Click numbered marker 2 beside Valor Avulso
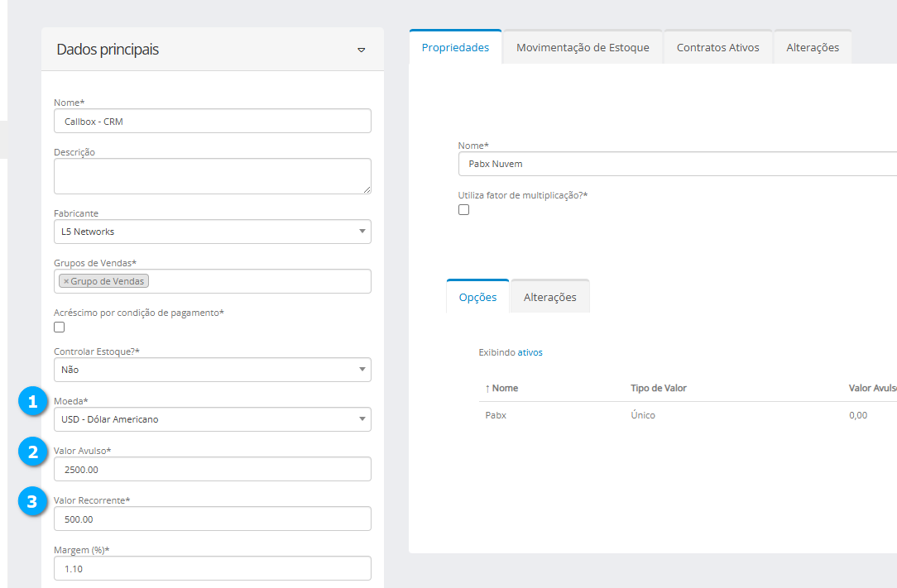897x588 pixels. 32,452
